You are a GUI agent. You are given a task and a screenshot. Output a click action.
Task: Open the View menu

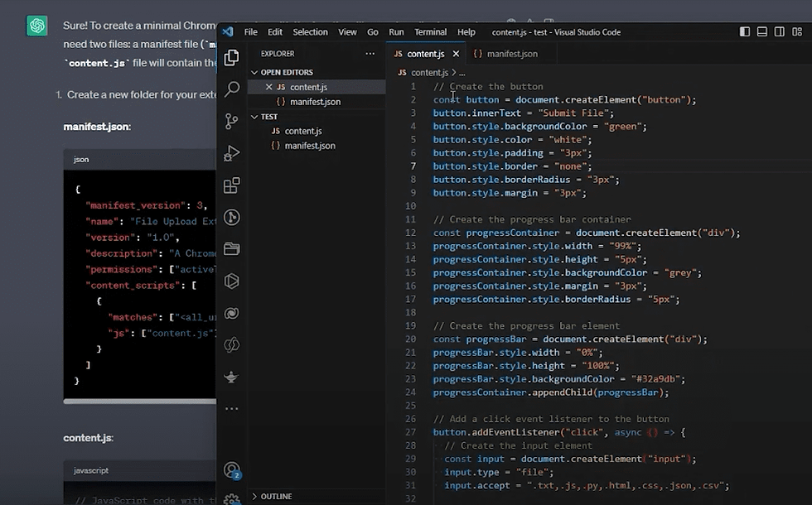click(x=347, y=32)
